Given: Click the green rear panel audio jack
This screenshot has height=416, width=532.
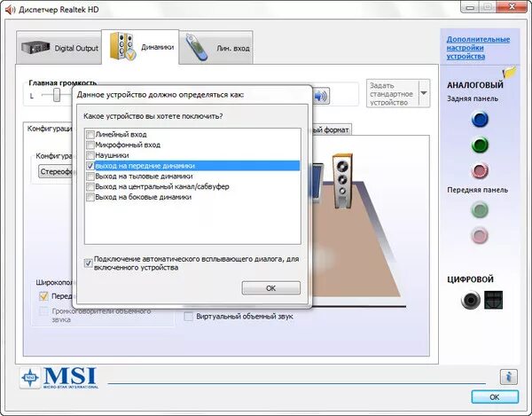Looking at the screenshot, I should (x=480, y=145).
